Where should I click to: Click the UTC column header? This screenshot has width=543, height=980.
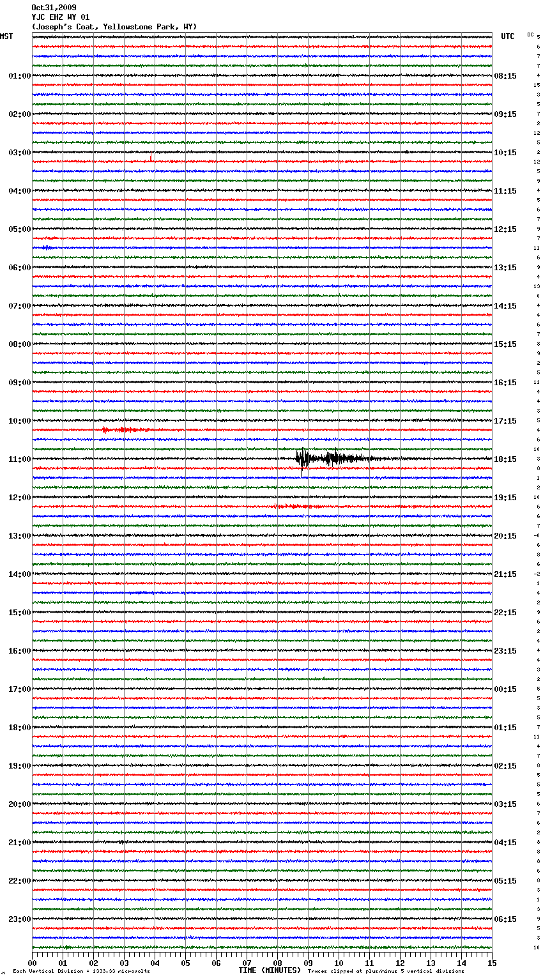pyautogui.click(x=508, y=36)
